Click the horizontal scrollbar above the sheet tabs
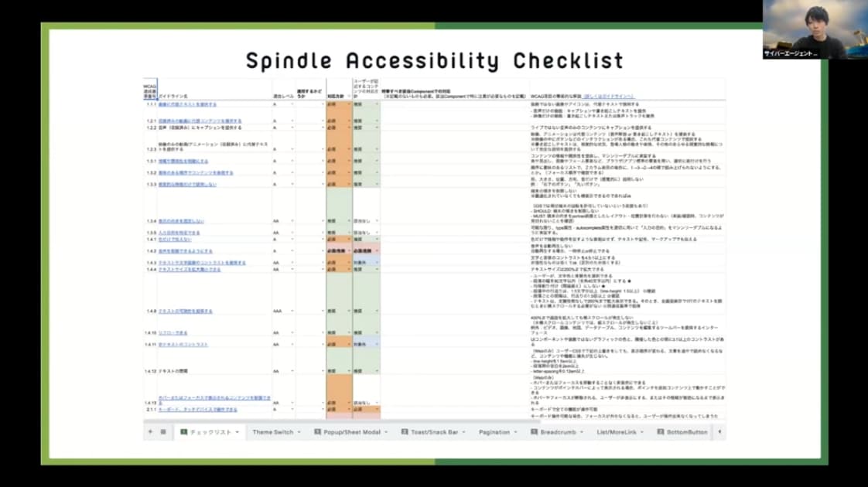868x487 pixels. tap(340, 422)
